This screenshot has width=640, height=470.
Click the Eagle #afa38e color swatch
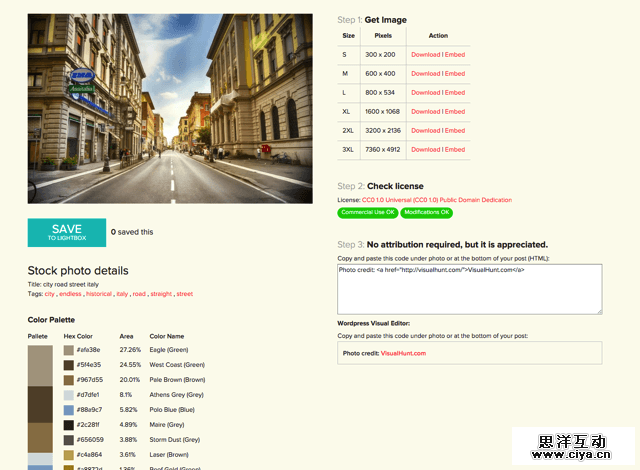[x=68, y=351]
